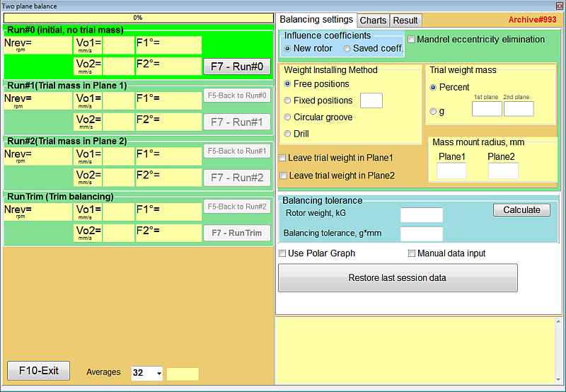Click the Balancing tolerance g*mm field
Image resolution: width=566 pixels, height=392 pixels.
coord(421,234)
